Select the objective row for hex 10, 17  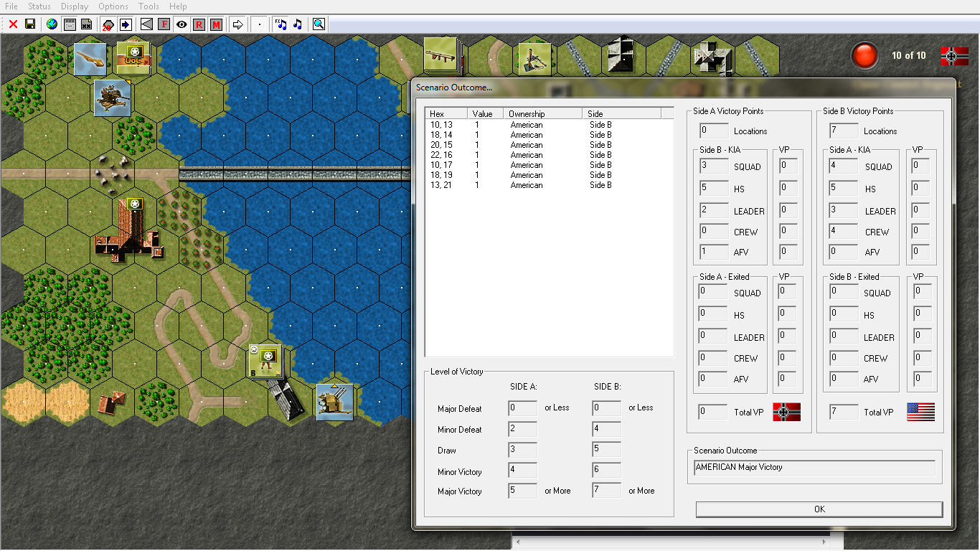click(549, 165)
